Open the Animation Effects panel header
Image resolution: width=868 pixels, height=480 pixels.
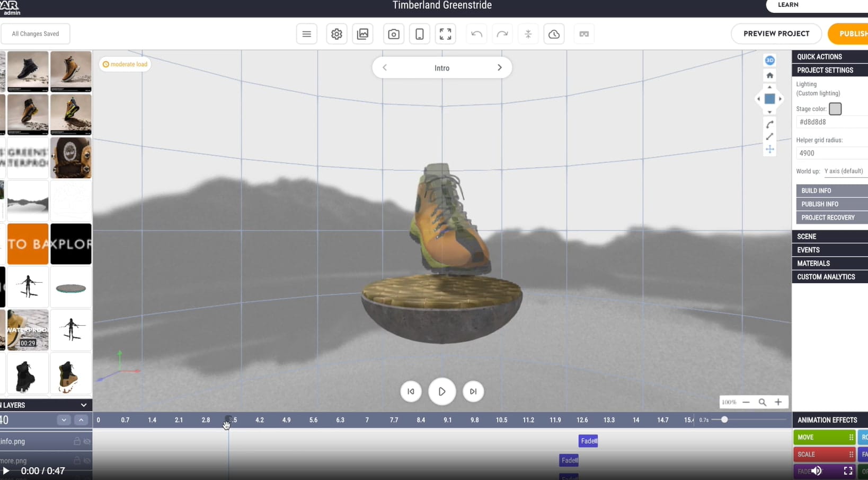(x=830, y=420)
